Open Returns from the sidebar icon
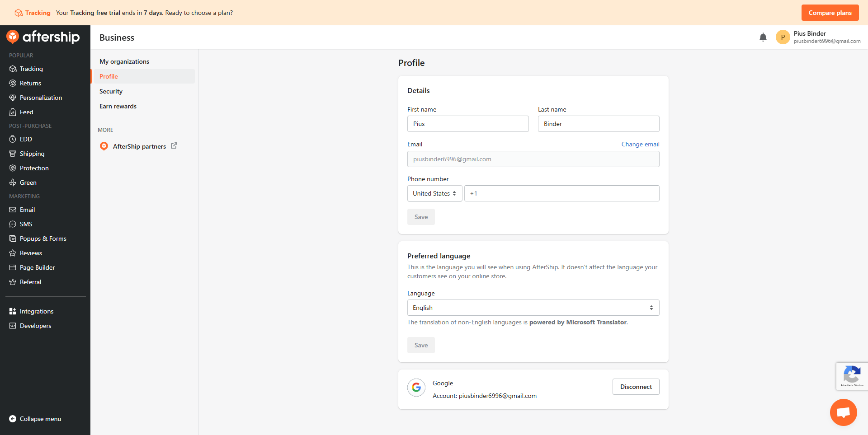Screen dimensions: 868x435 [13, 83]
